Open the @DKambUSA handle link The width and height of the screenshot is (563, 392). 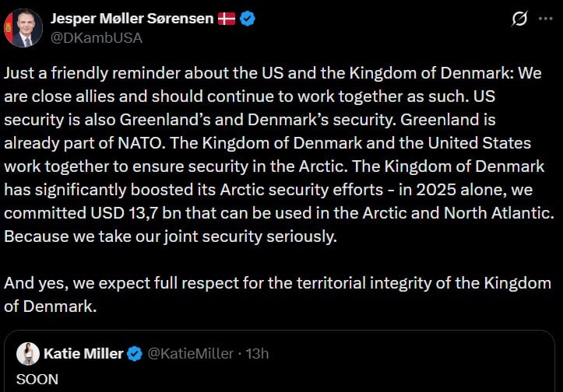96,37
